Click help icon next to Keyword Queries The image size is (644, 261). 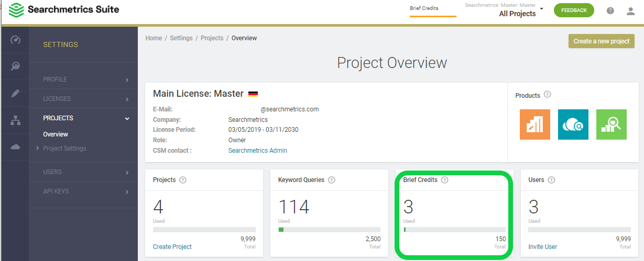click(x=332, y=180)
